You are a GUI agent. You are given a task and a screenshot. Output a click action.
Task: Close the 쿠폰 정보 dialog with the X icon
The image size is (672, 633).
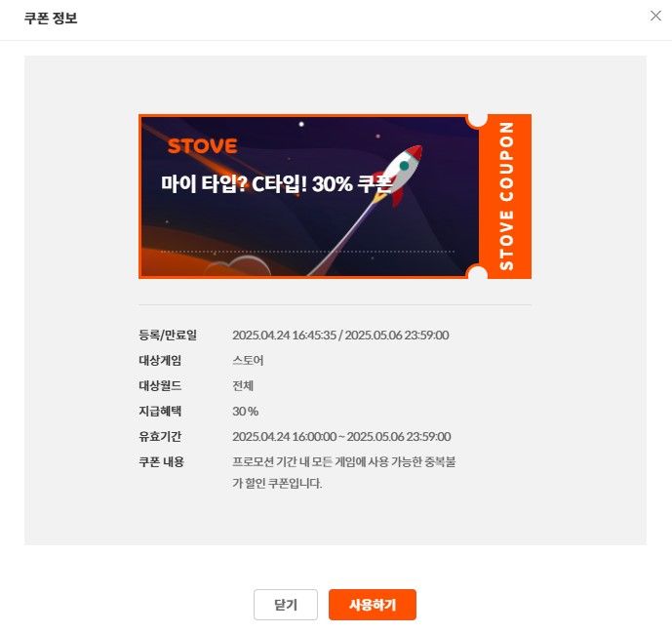click(x=655, y=16)
